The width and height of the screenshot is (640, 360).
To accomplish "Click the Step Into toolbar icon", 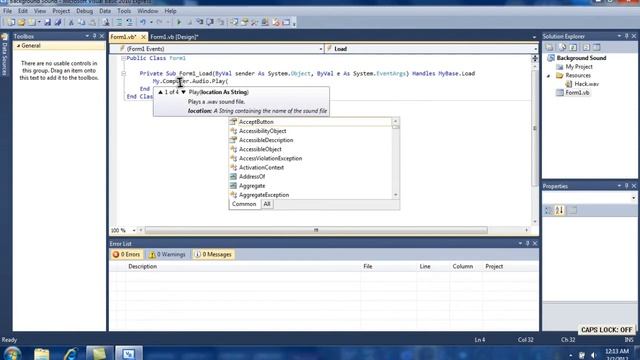I will tap(200, 22).
